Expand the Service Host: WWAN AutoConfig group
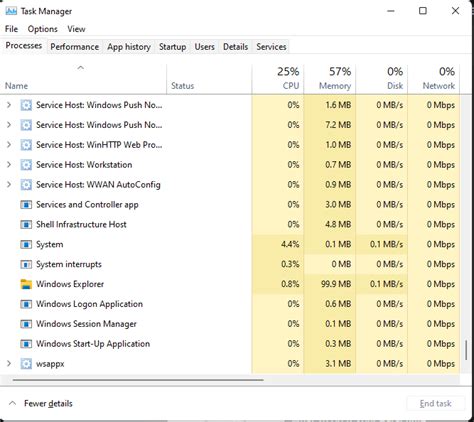474x422 pixels. coord(9,185)
